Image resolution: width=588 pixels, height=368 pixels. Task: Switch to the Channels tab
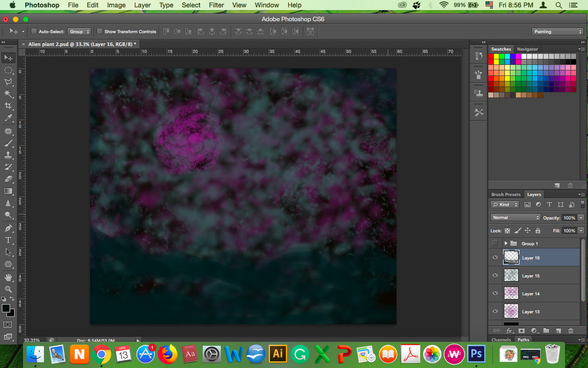coord(501,340)
